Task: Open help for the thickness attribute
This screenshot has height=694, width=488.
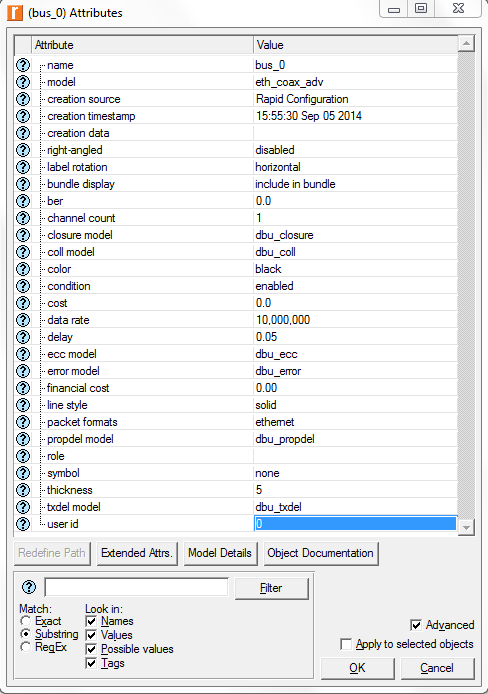Action: (23, 490)
